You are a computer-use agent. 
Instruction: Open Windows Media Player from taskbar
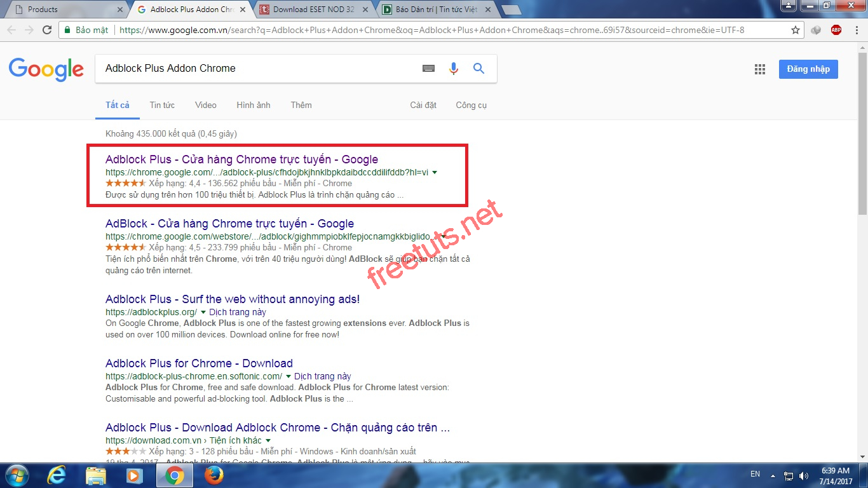pos(135,475)
